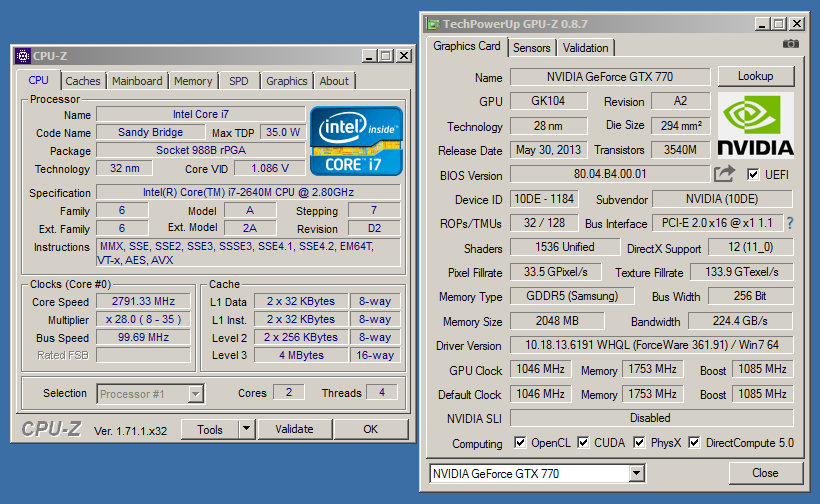Open the Validation tab in GPU-Z
This screenshot has height=504, width=820.
coord(585,48)
